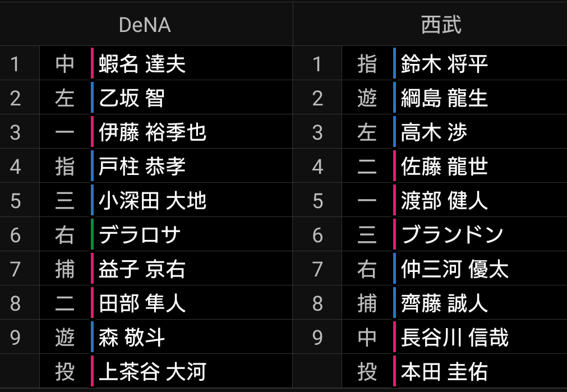Select third baseman ブランドン
The image size is (567, 392).
[452, 234]
